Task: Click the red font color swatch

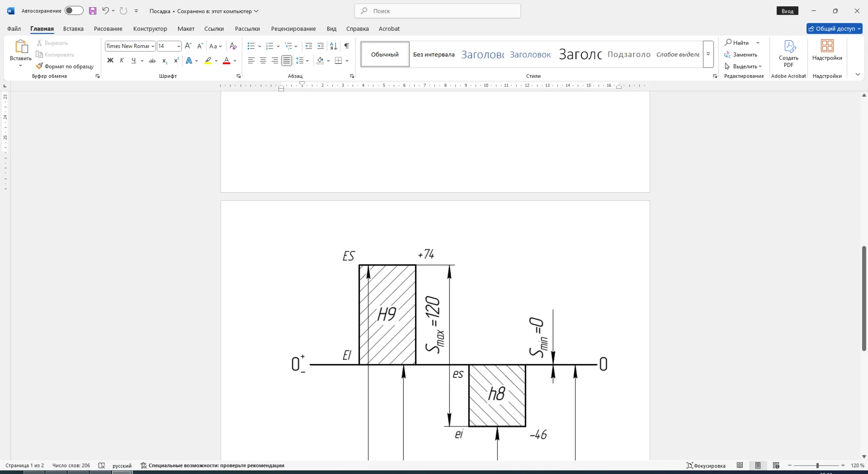Action: pyautogui.click(x=227, y=61)
